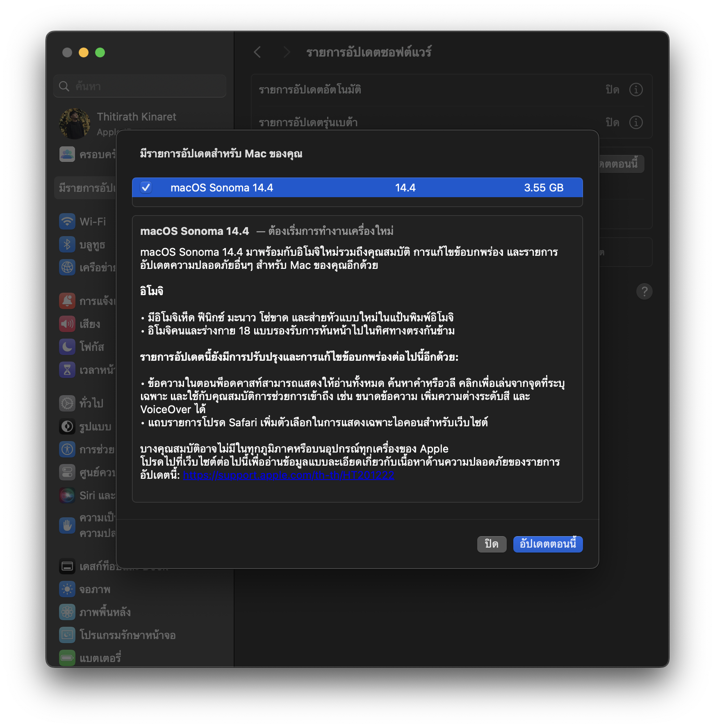
Task: Uncheck the macOS Sonoma 14.4 checkbox
Action: (x=146, y=188)
